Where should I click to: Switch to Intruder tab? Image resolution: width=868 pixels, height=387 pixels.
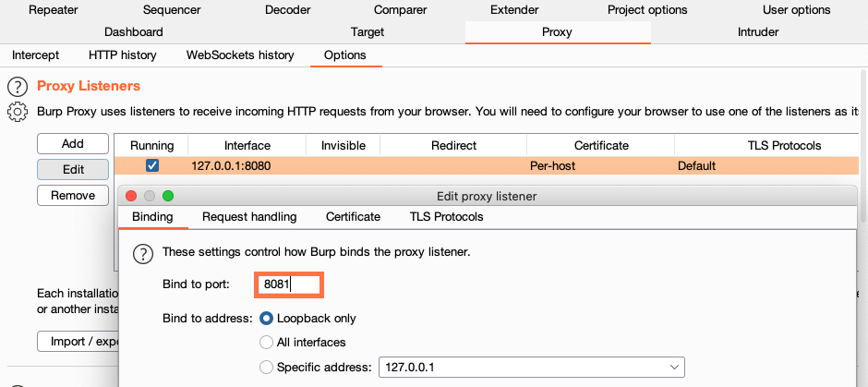click(x=758, y=32)
